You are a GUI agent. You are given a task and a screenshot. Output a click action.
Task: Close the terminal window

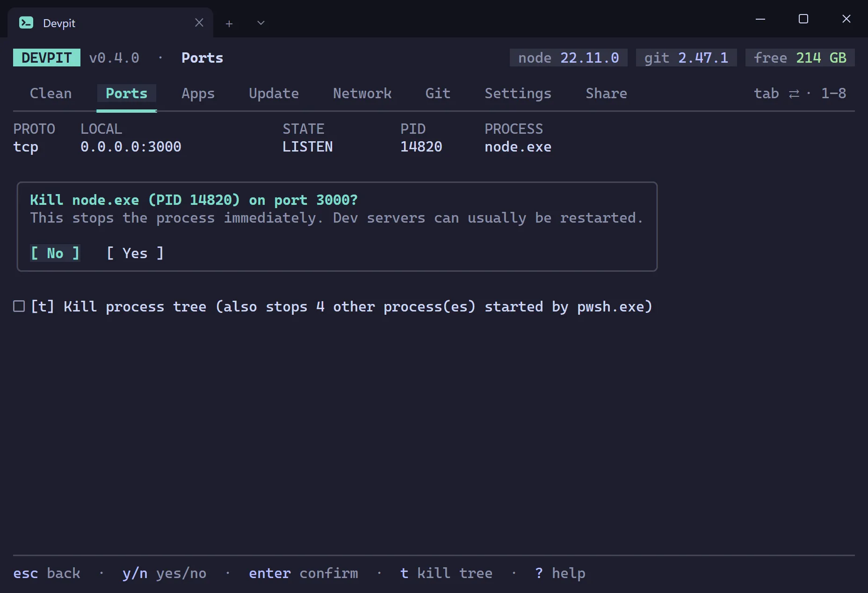pyautogui.click(x=846, y=19)
